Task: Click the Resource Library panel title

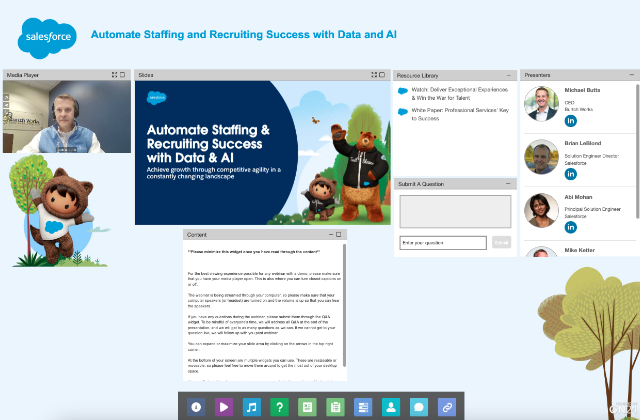Action: coord(418,76)
